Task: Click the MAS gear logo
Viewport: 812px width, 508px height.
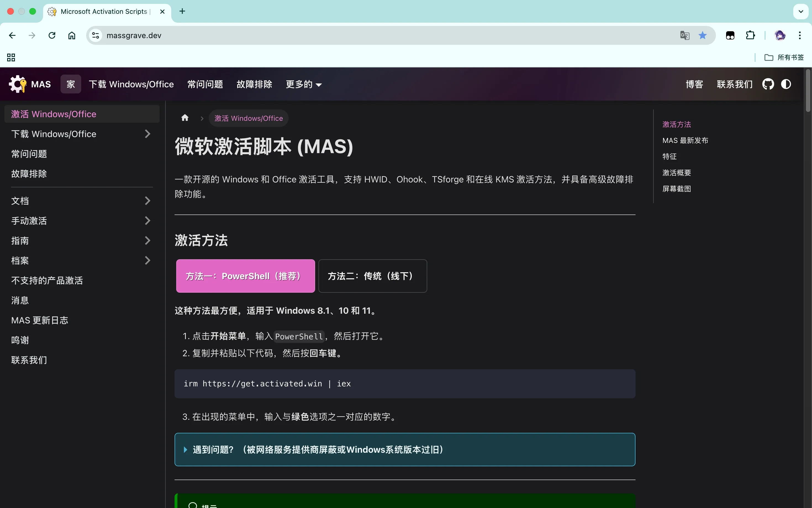Action: coord(17,84)
